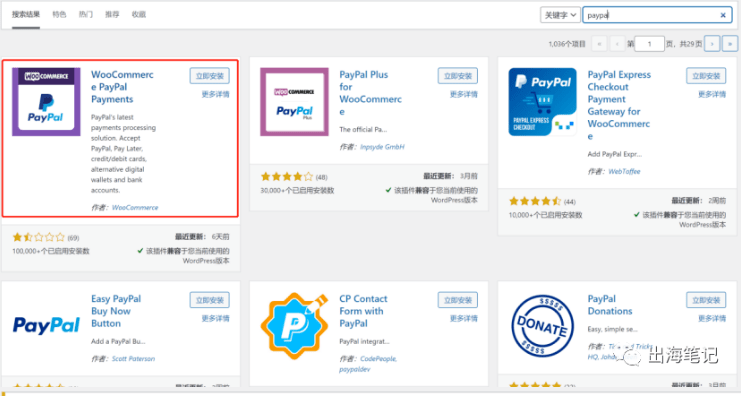Edit the current page number field
This screenshot has width=741, height=396.
point(649,43)
